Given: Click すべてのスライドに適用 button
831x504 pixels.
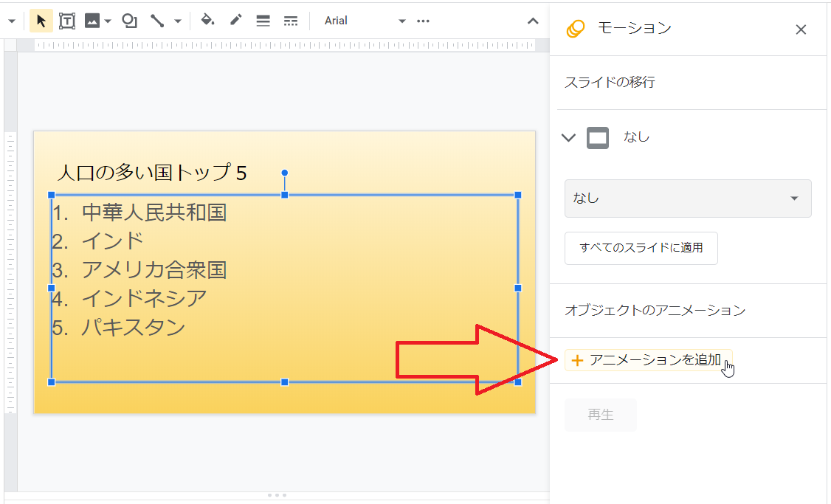Looking at the screenshot, I should [x=641, y=248].
